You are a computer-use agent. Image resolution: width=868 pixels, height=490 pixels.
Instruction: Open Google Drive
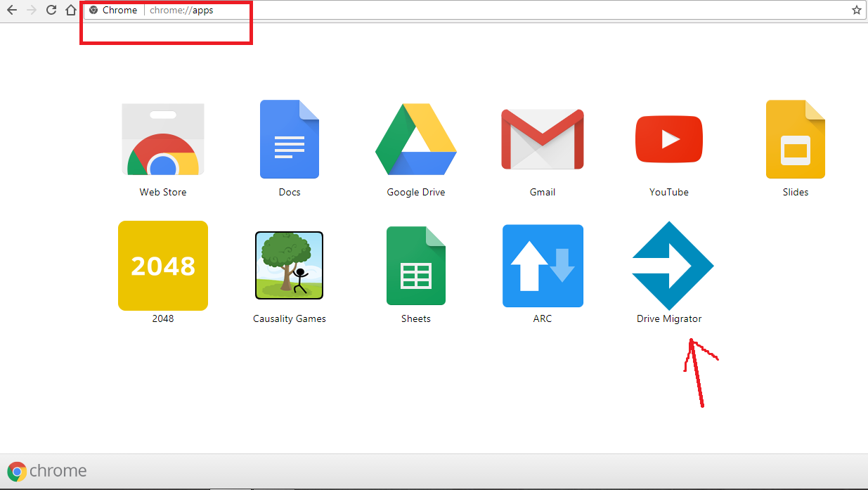point(415,138)
